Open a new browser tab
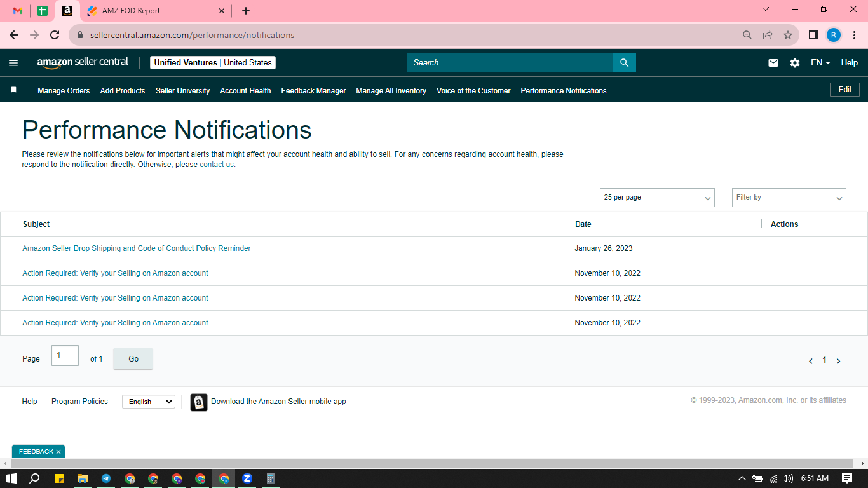 [x=246, y=11]
